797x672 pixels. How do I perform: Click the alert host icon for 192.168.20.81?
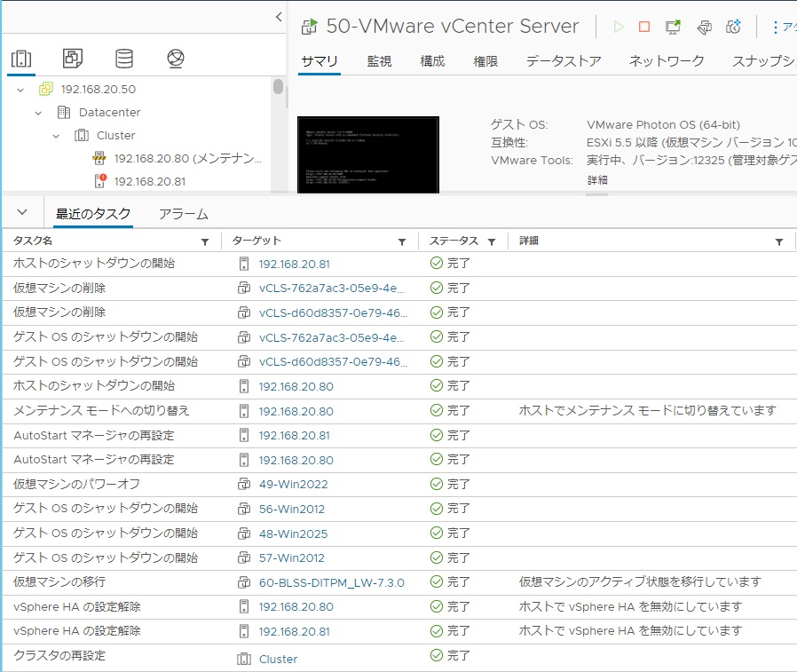tap(100, 180)
